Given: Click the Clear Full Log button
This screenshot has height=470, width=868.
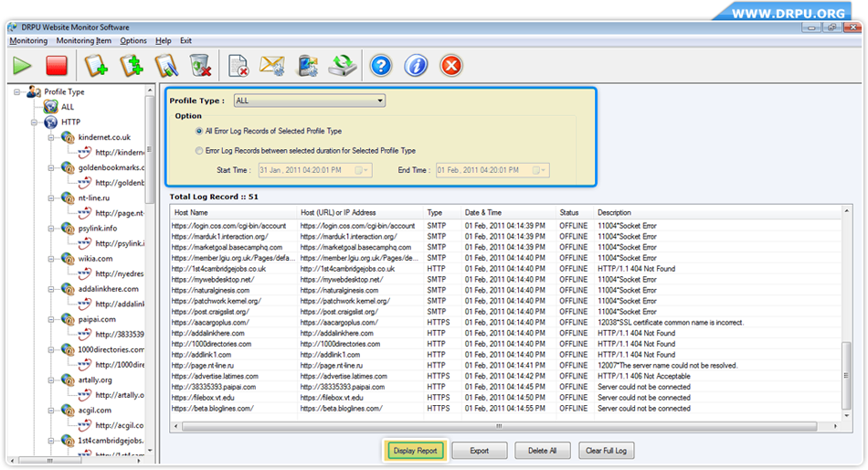Looking at the screenshot, I should 606,451.
